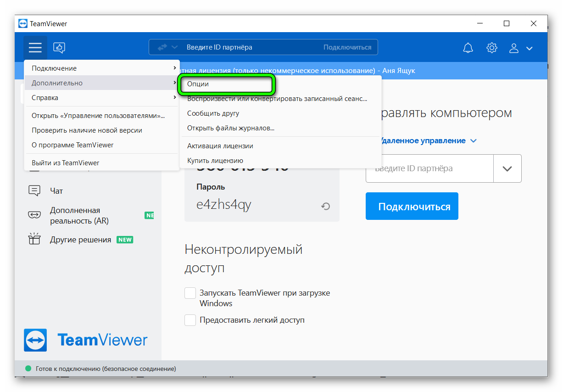This screenshot has height=392, width=563.
Task: Open the user account icon
Action: [514, 48]
